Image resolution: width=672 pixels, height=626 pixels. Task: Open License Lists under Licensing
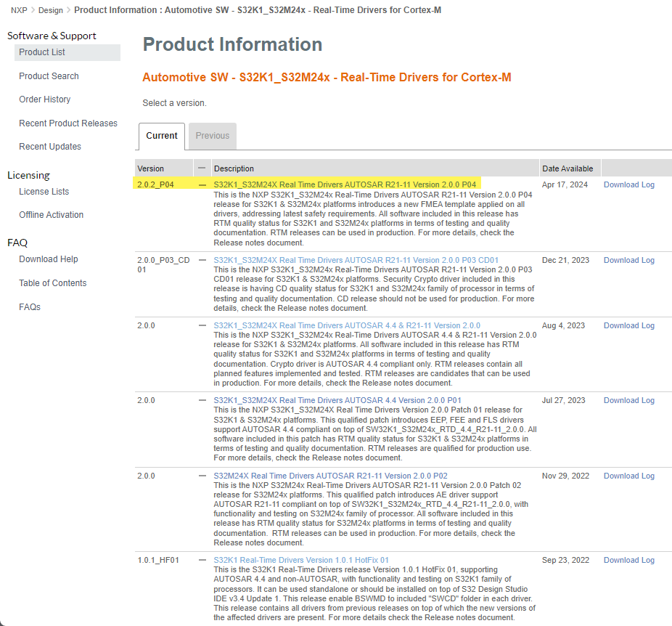44,192
